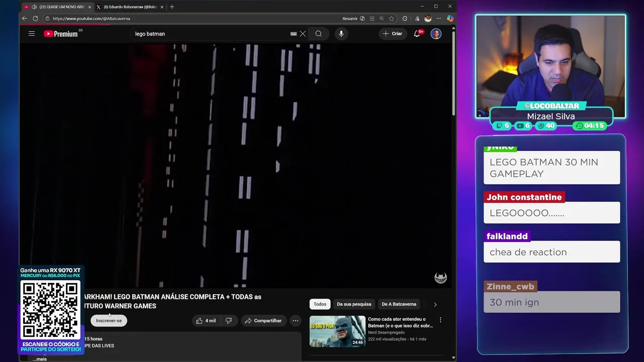Open 'Como cada ator entendeu o Batman' title
644x362 pixels.
click(400, 322)
